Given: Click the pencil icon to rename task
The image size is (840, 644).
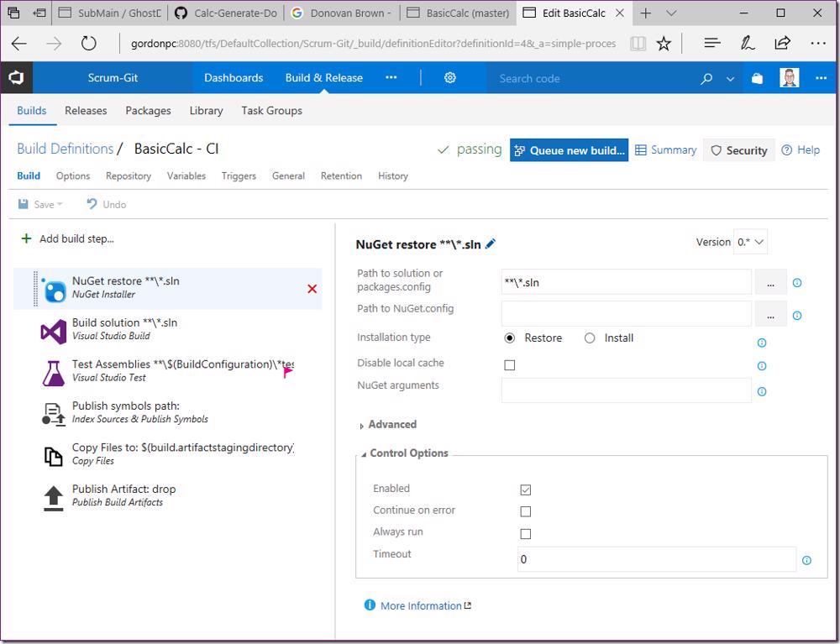Looking at the screenshot, I should point(491,244).
